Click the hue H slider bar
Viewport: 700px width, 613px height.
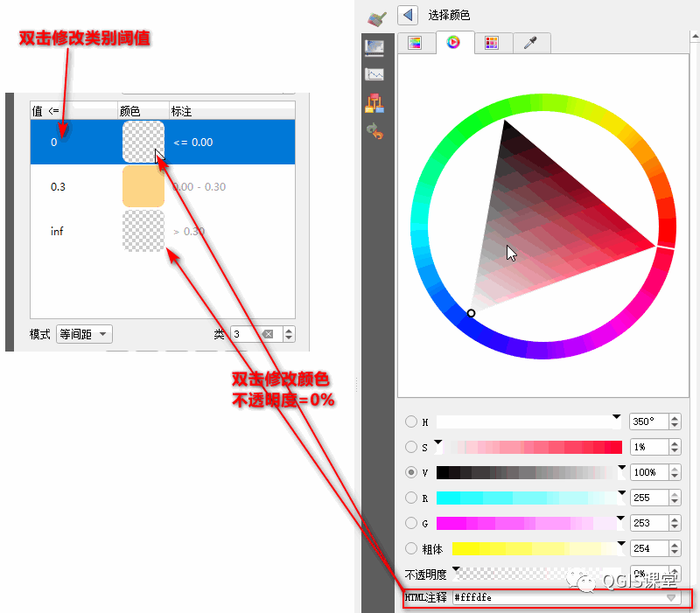point(528,421)
